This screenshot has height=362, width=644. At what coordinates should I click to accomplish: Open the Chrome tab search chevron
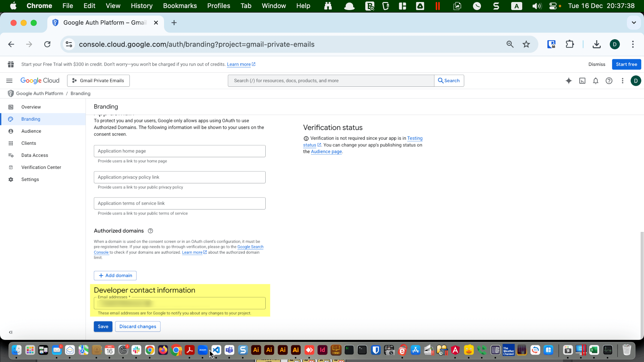coord(634,22)
